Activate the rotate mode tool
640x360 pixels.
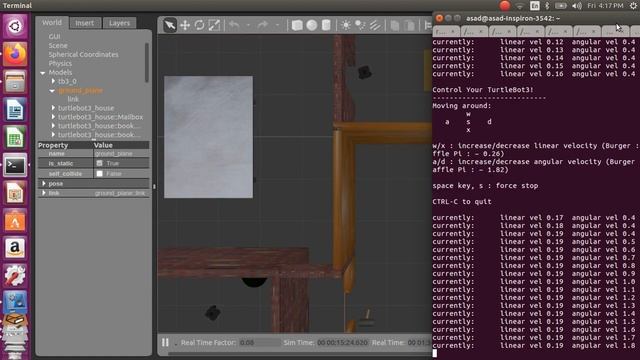pos(199,25)
